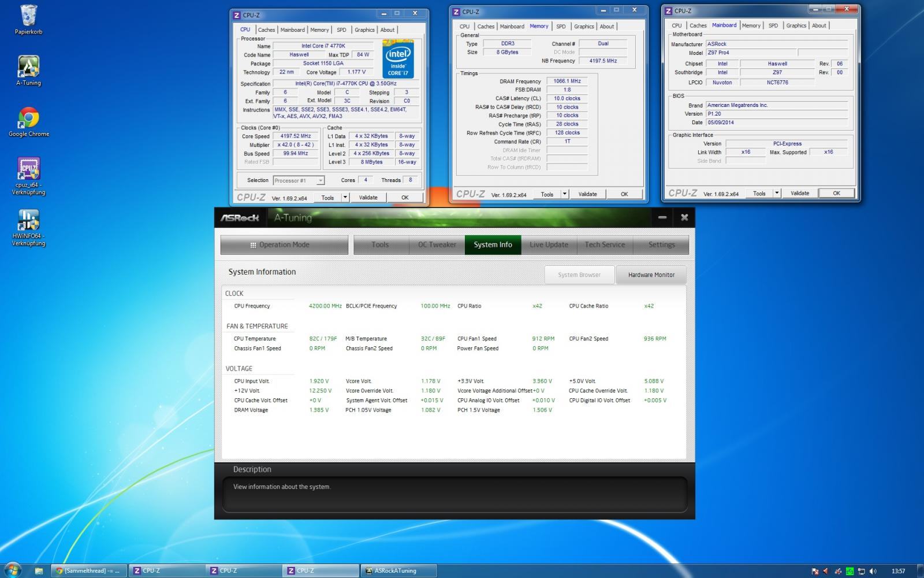Click the DRAM Frequency value 1066.1 MHz
Viewport: 924px width, 578px height.
[567, 81]
